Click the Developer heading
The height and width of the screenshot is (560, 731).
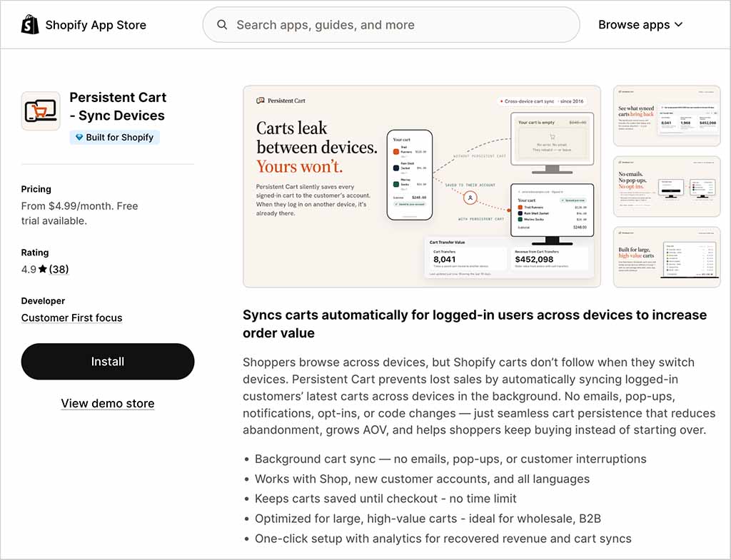[43, 301]
